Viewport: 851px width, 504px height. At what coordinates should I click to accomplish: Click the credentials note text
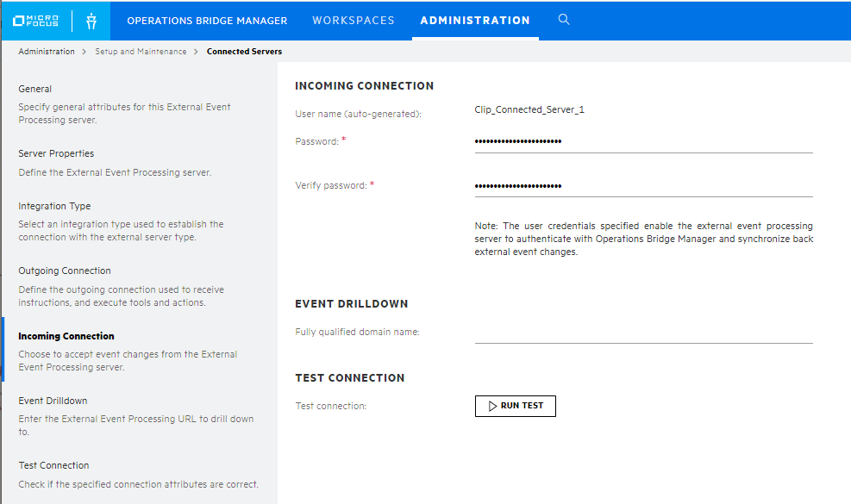[644, 239]
